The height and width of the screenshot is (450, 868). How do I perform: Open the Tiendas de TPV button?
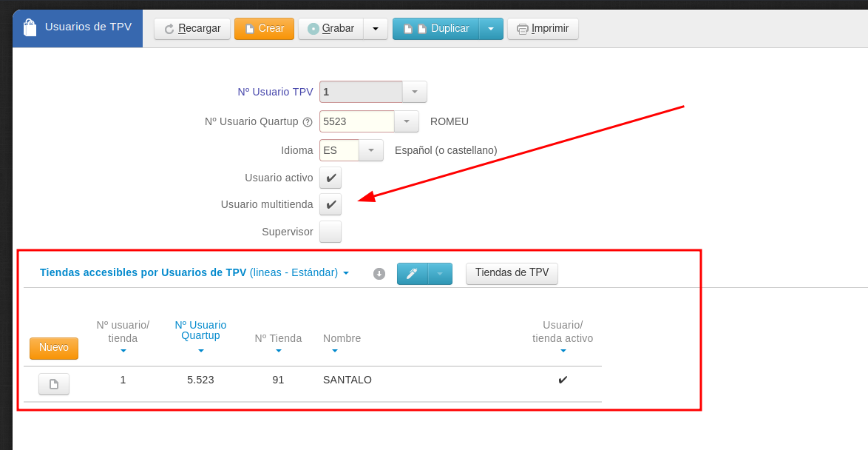coord(512,273)
